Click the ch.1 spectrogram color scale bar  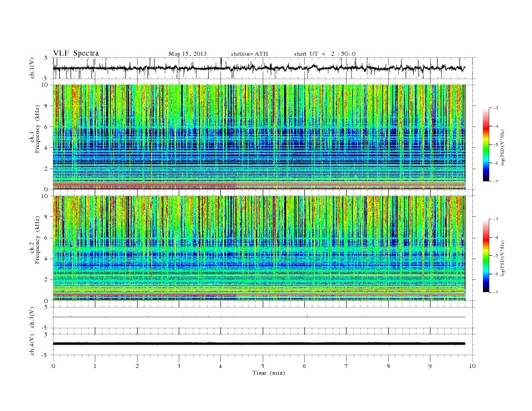[486, 145]
